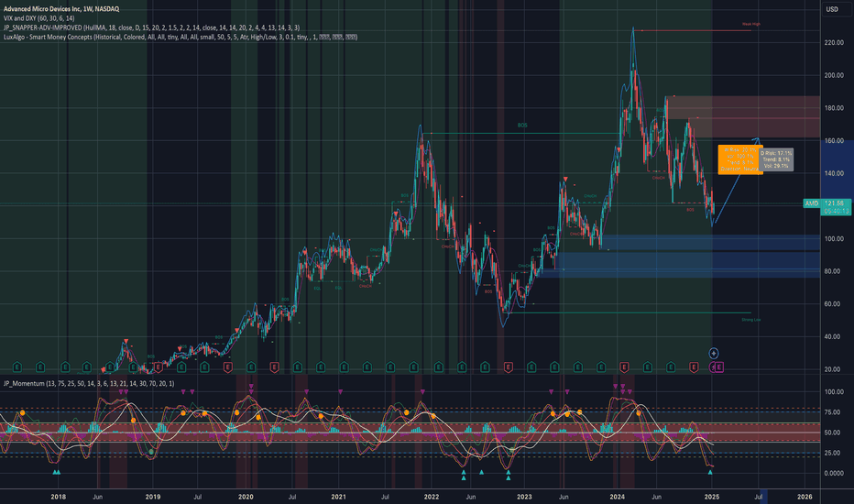854x504 pixels.
Task: Click red down-triangle above mid-2023 price peak
Action: (566, 180)
